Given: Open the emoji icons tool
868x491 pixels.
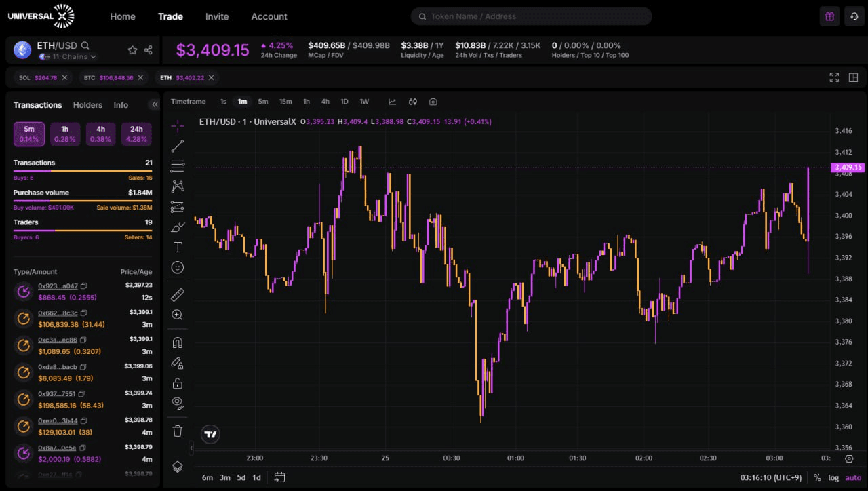Looking at the screenshot, I should [x=177, y=268].
